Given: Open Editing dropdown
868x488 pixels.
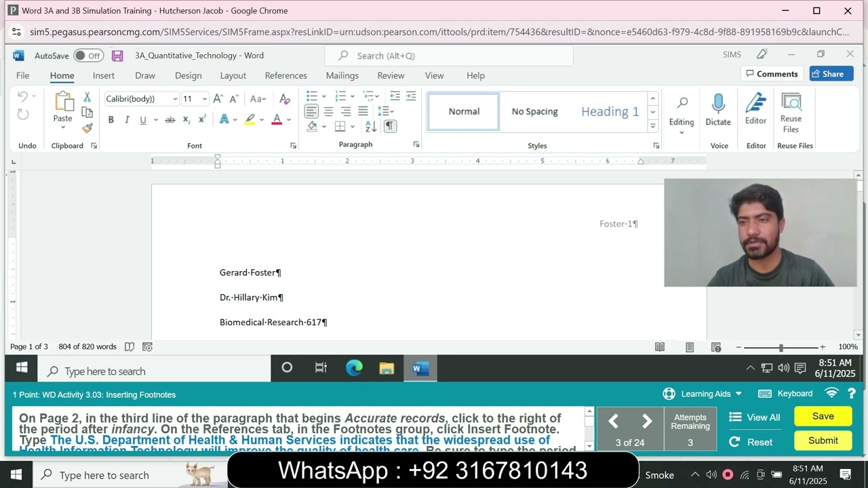Looking at the screenshot, I should pos(682,114).
